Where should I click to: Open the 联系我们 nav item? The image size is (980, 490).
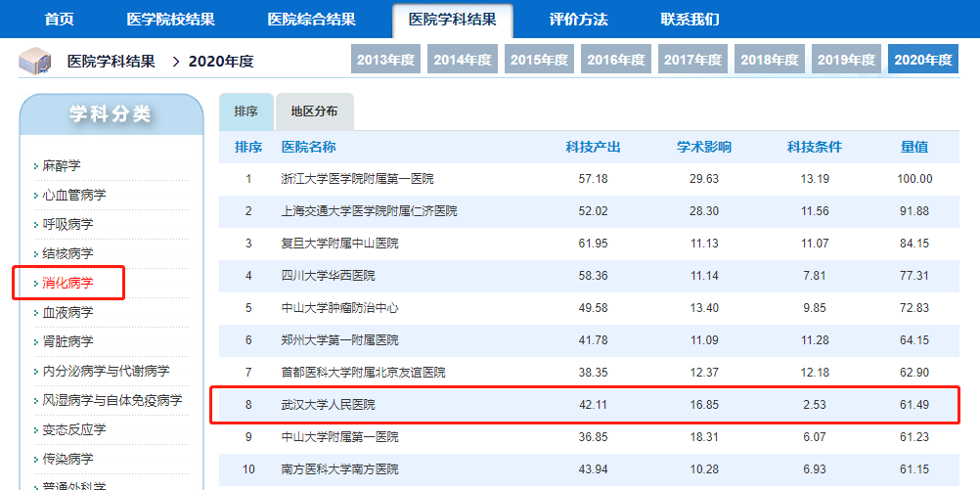[690, 20]
